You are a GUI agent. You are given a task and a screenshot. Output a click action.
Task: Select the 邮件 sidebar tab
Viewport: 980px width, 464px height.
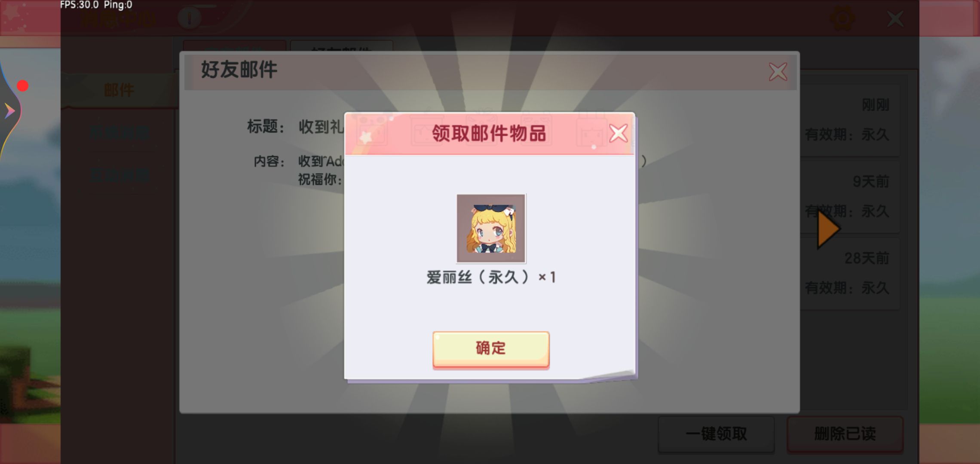[119, 90]
